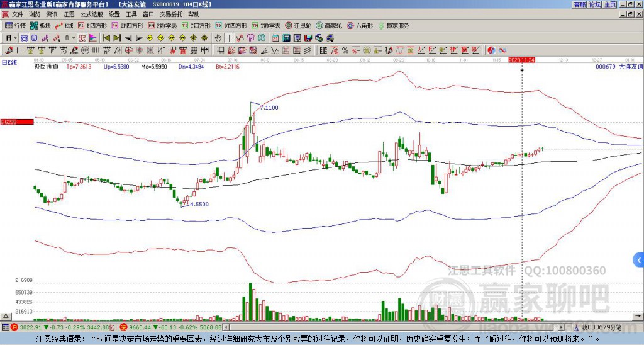
Task: Switch to K线 chart view
Action: (x=64, y=25)
